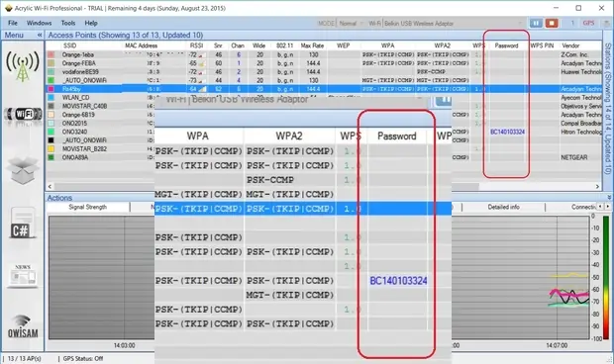Select the Orange-FEBA network row
The image size is (614, 364).
[x=324, y=63]
